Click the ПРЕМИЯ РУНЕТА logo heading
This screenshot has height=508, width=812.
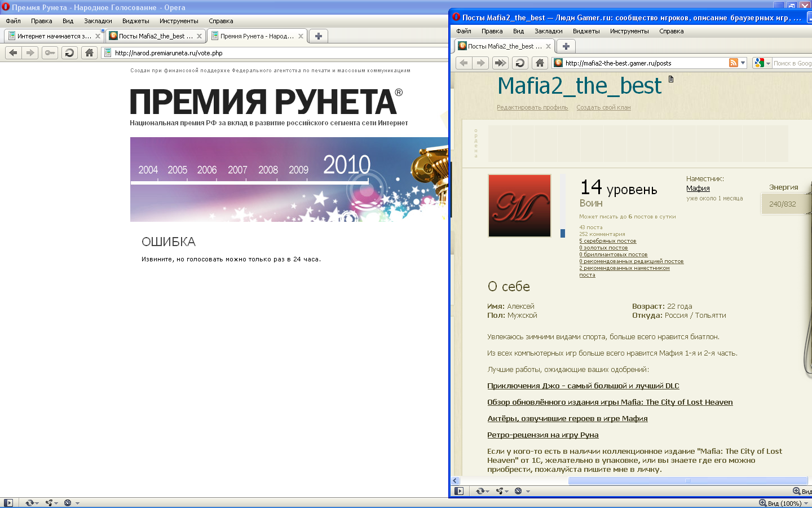click(x=266, y=102)
